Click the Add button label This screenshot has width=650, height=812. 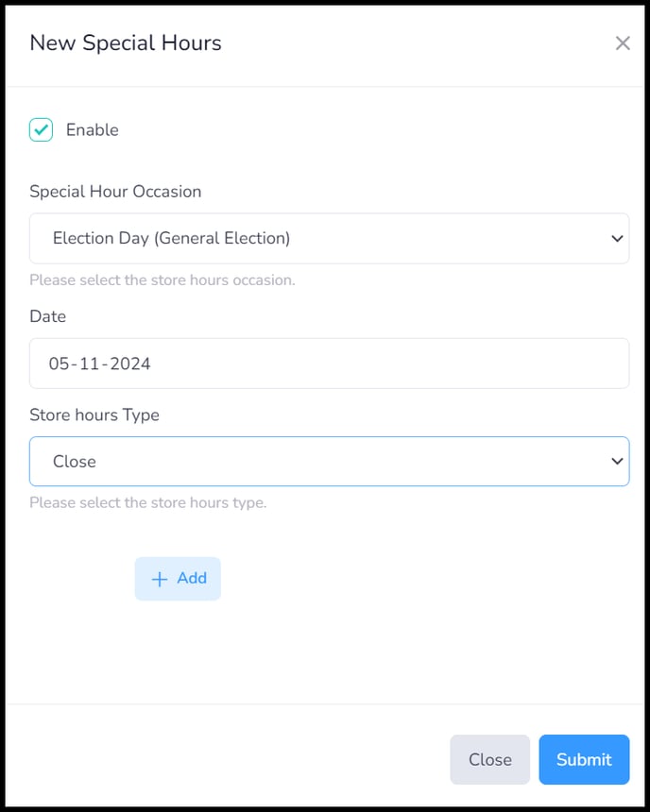(x=192, y=578)
